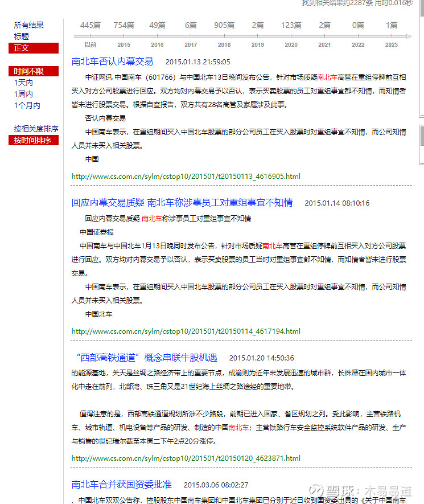Click the timeline arrow at right end
This screenshot has width=424, height=504.
click(x=409, y=36)
